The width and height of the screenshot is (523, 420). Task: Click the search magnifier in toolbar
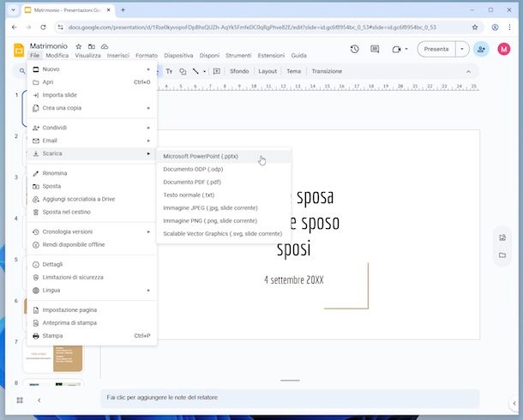[22, 71]
